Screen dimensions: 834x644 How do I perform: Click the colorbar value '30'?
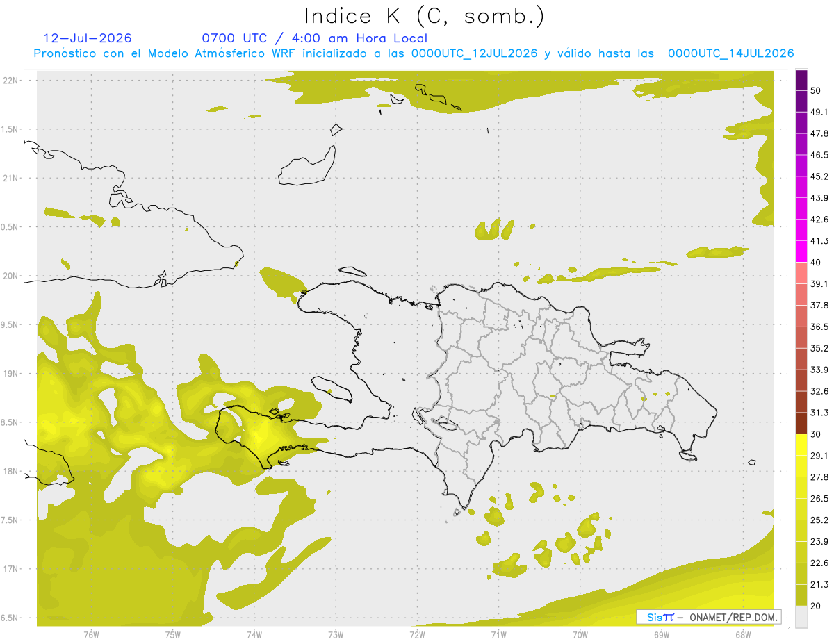(x=816, y=434)
